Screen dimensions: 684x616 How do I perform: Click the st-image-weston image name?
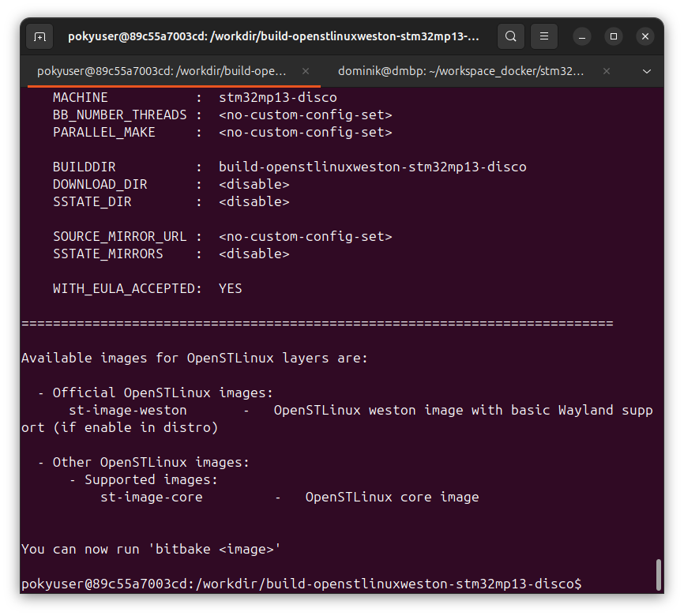pos(128,411)
